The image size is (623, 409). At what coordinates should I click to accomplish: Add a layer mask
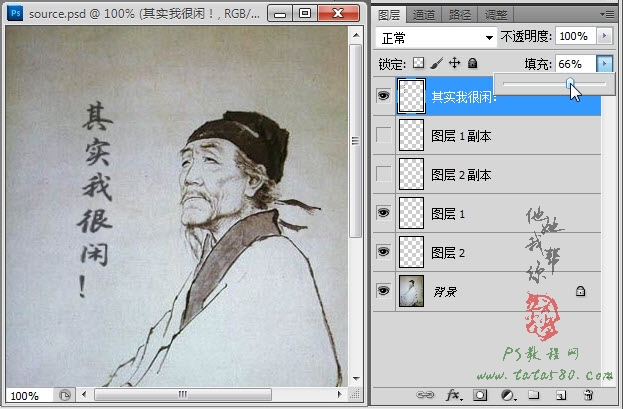click(x=480, y=395)
